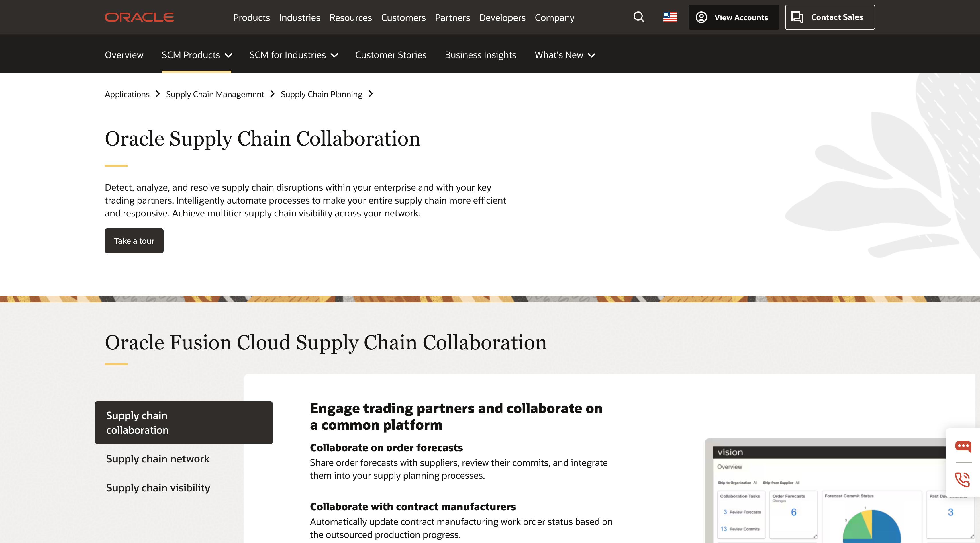Expand the What's New dropdown
The width and height of the screenshot is (980, 543).
(565, 55)
